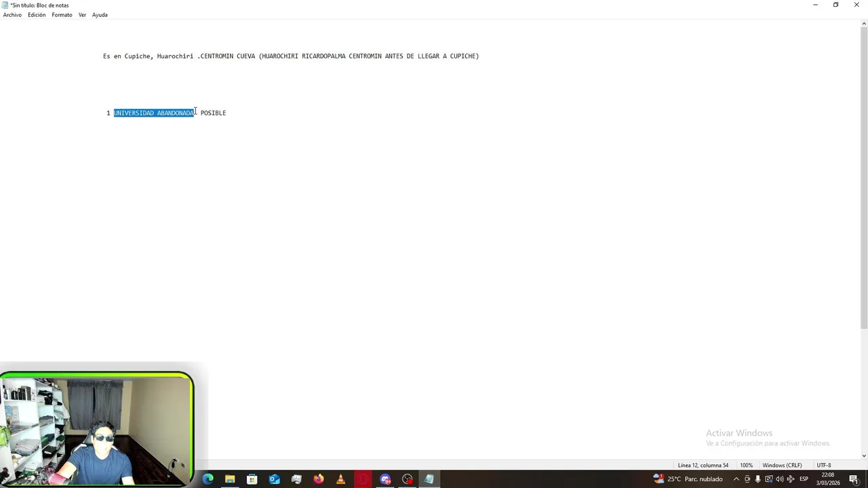Show hidden system tray icons
The width and height of the screenshot is (868, 488).
point(736,479)
